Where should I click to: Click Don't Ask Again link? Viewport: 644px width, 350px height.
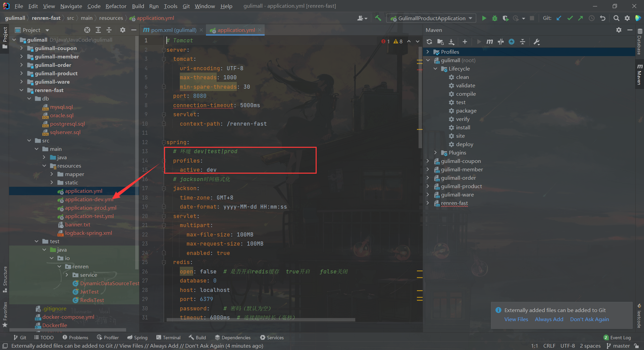pyautogui.click(x=589, y=319)
